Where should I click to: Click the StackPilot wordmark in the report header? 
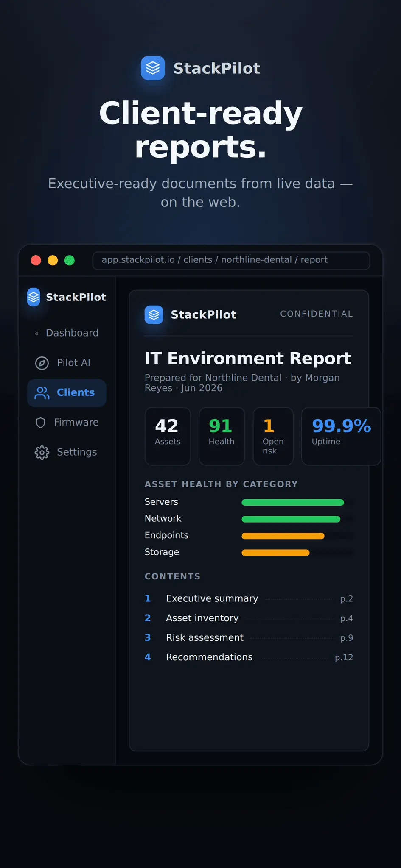click(x=204, y=314)
